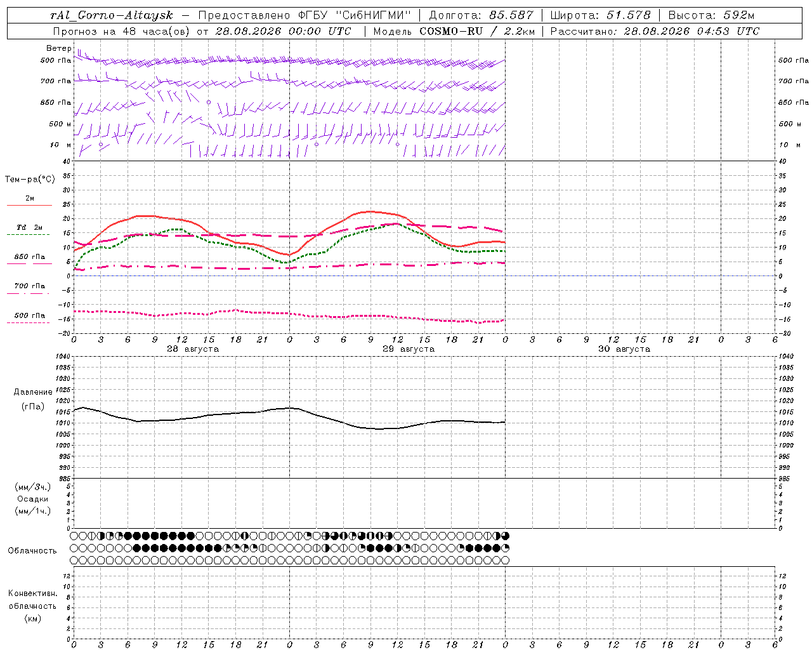Click the Ветер wind panel label
Screen dimensions: 812x650
(x=58, y=48)
